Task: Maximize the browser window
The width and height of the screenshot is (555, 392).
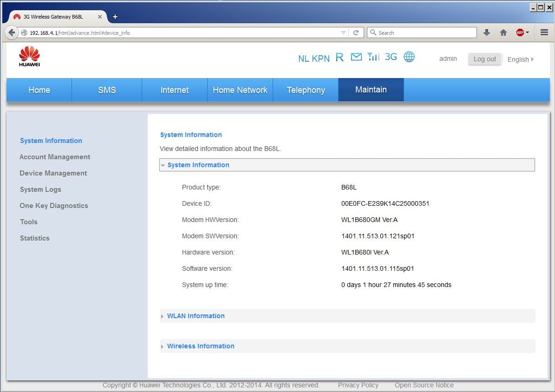Action: pyautogui.click(x=541, y=7)
